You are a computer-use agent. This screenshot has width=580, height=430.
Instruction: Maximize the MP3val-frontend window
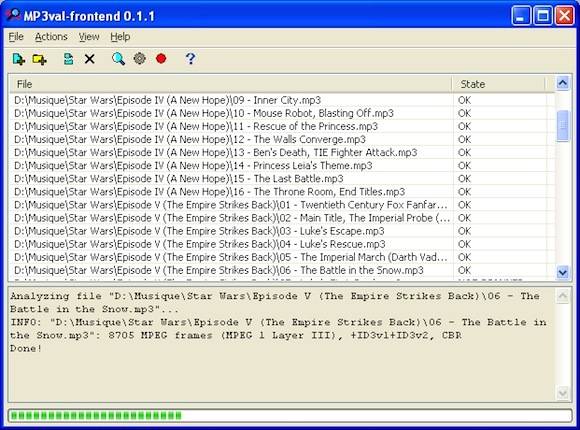543,16
